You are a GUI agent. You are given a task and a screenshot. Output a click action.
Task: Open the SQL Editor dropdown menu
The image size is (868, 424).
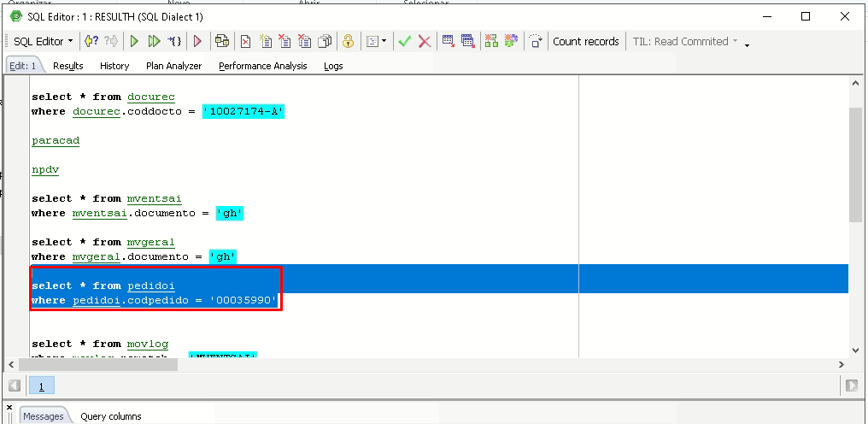tap(44, 42)
